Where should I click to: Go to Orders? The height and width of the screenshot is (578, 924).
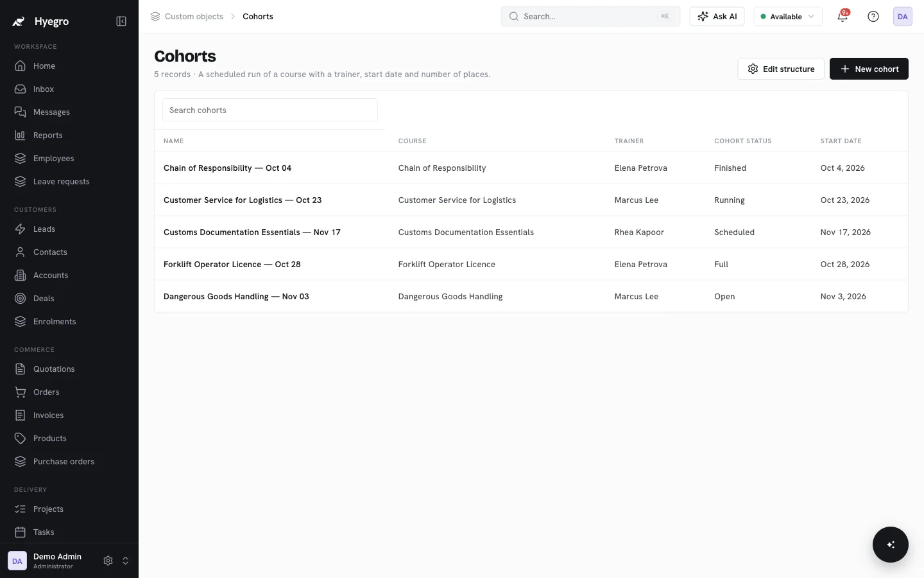69,392
